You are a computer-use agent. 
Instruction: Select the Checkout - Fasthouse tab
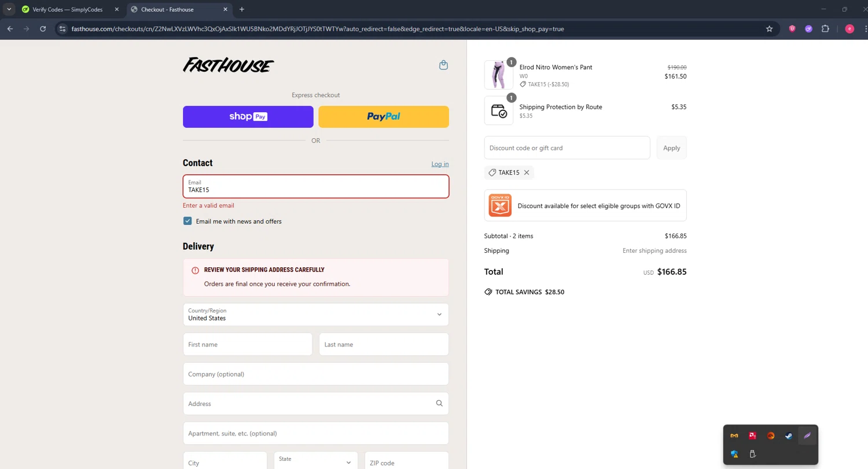[177, 9]
